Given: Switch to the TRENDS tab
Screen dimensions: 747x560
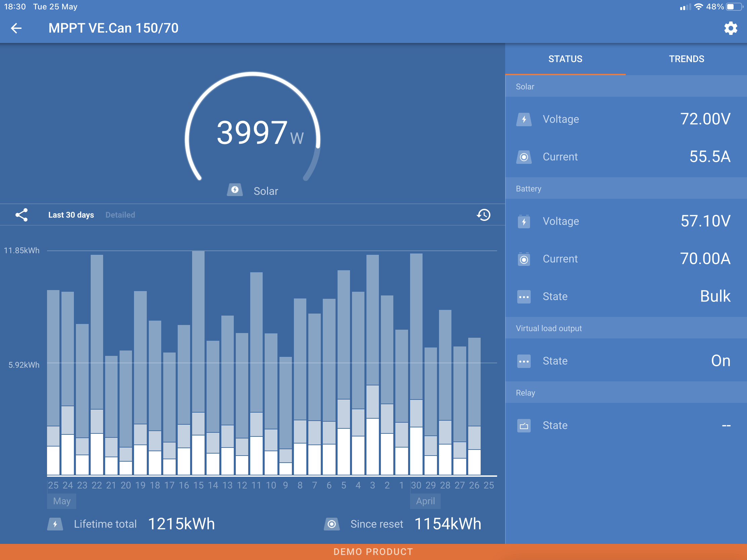Looking at the screenshot, I should tap(687, 59).
